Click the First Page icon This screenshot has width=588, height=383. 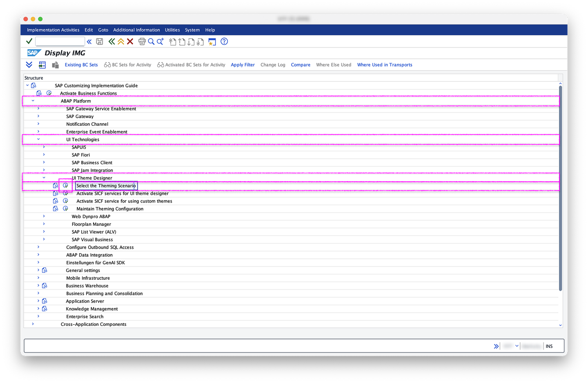[x=173, y=42]
